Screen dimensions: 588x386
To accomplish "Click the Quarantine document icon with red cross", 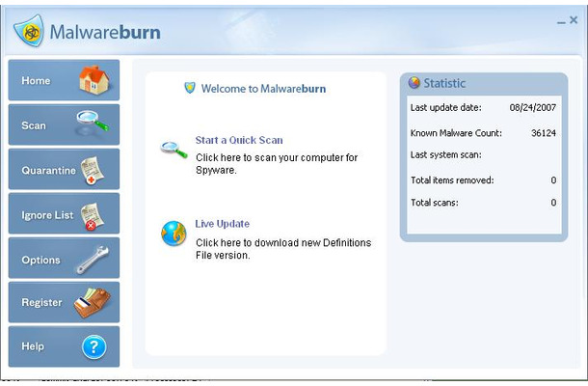I will point(93,171).
